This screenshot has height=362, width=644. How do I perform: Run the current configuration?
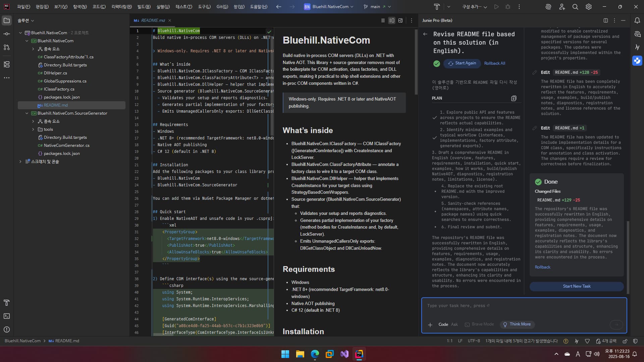pyautogui.click(x=496, y=7)
